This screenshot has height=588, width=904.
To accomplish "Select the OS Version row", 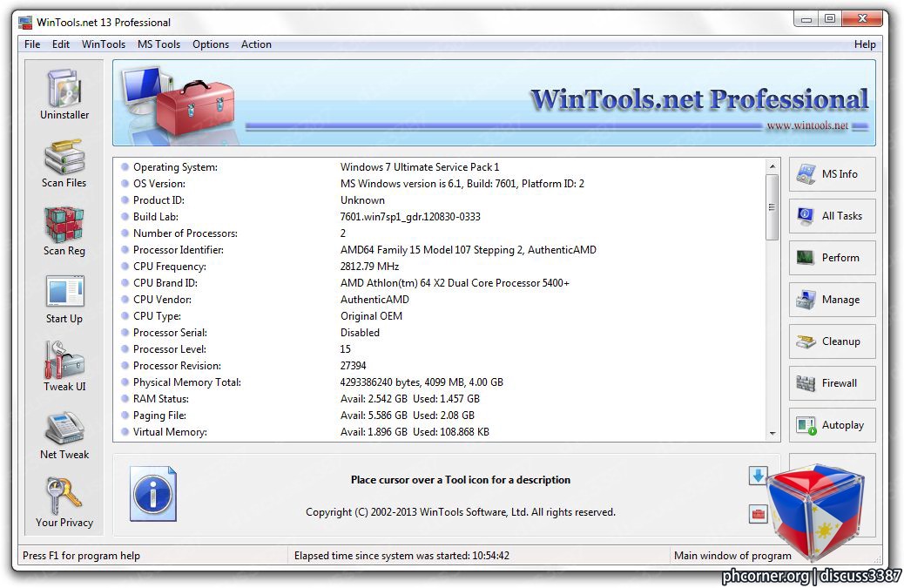I will pos(439,184).
